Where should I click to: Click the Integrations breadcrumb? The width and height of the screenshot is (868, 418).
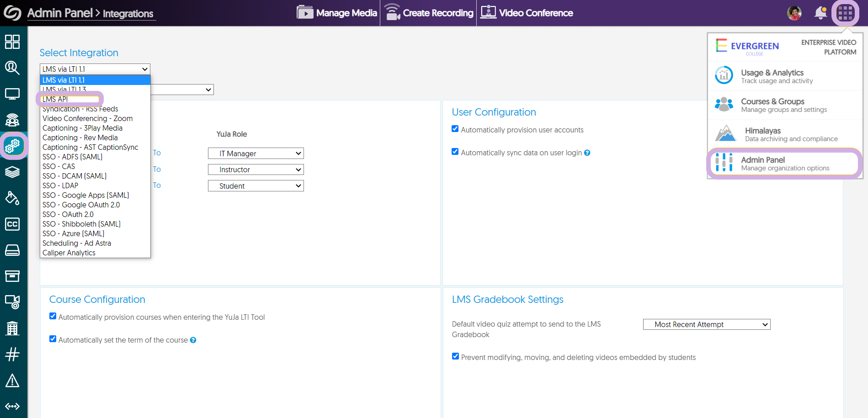[128, 14]
